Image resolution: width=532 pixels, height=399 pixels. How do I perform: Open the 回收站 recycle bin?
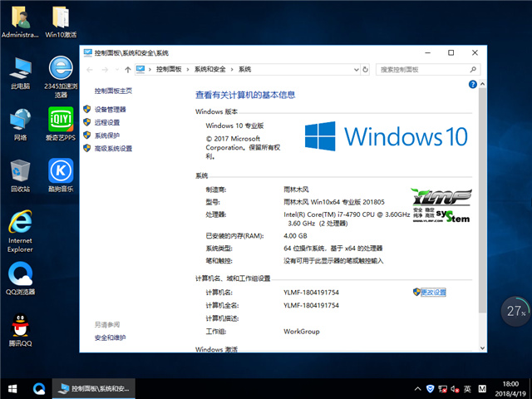pos(20,176)
